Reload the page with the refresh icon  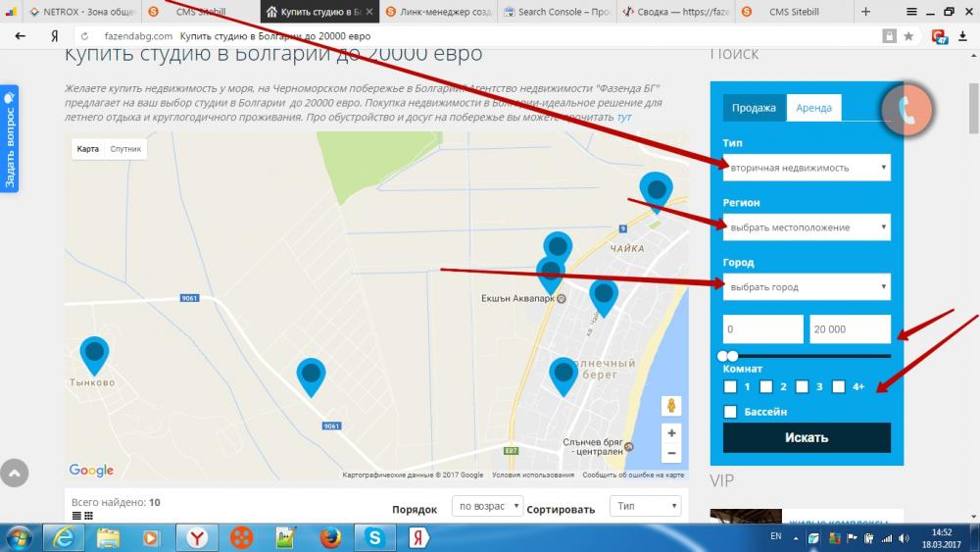point(84,36)
